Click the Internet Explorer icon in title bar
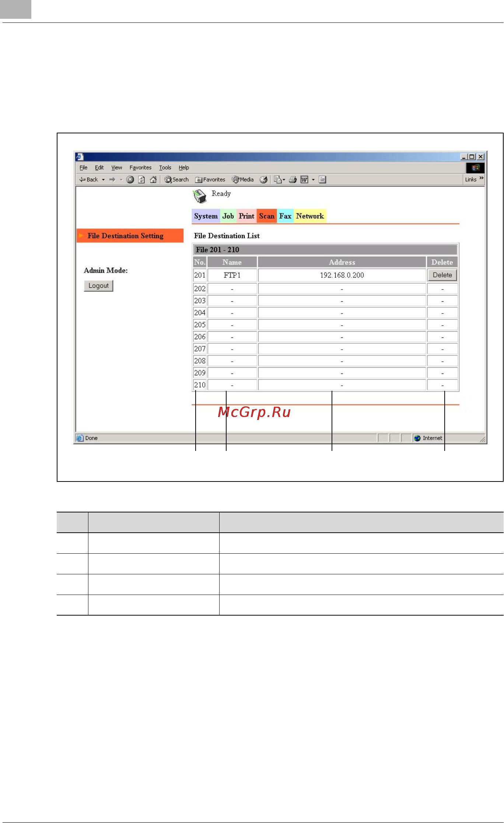This screenshot has width=504, height=823. [80, 157]
